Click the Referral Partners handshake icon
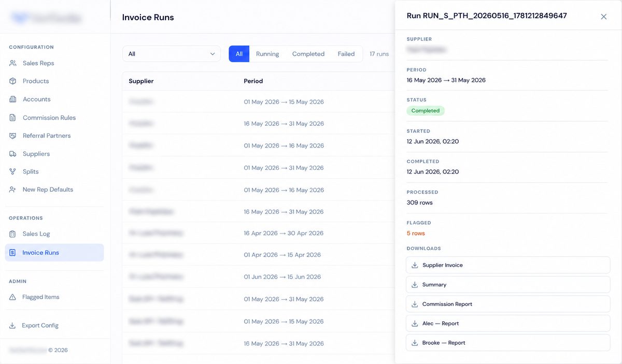The image size is (622, 364). pyautogui.click(x=12, y=136)
